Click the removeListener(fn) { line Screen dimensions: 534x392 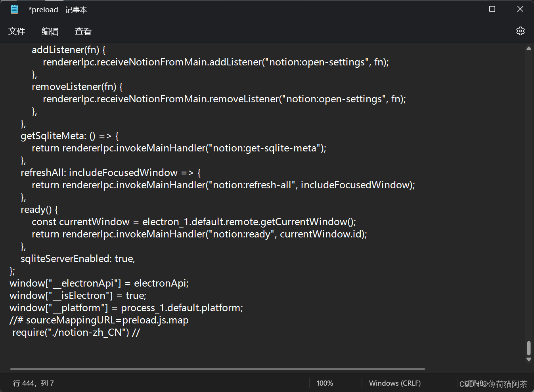(77, 87)
